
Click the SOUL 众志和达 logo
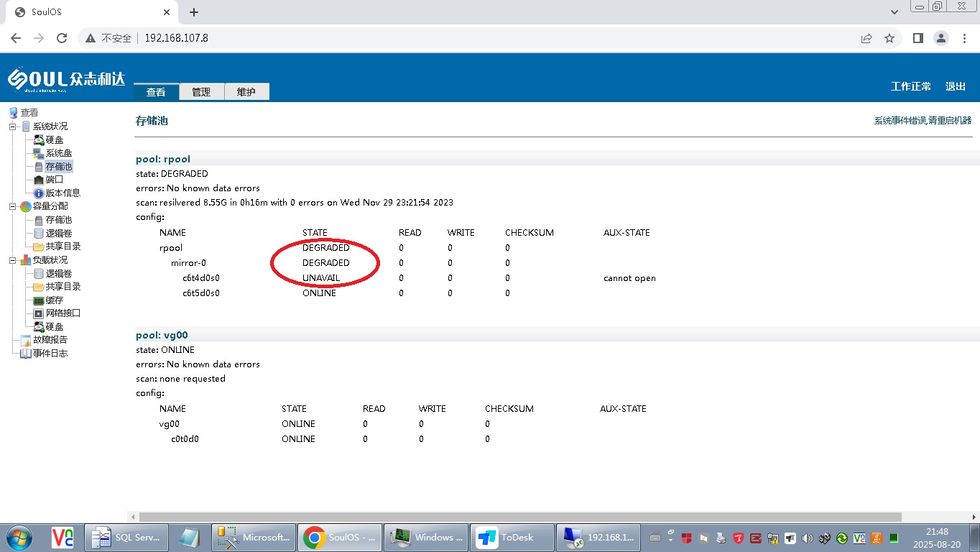(66, 80)
